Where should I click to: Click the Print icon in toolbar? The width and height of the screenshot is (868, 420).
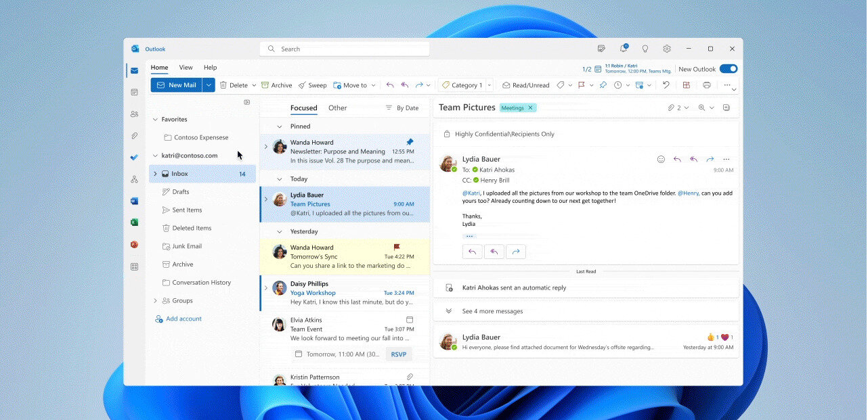707,85
